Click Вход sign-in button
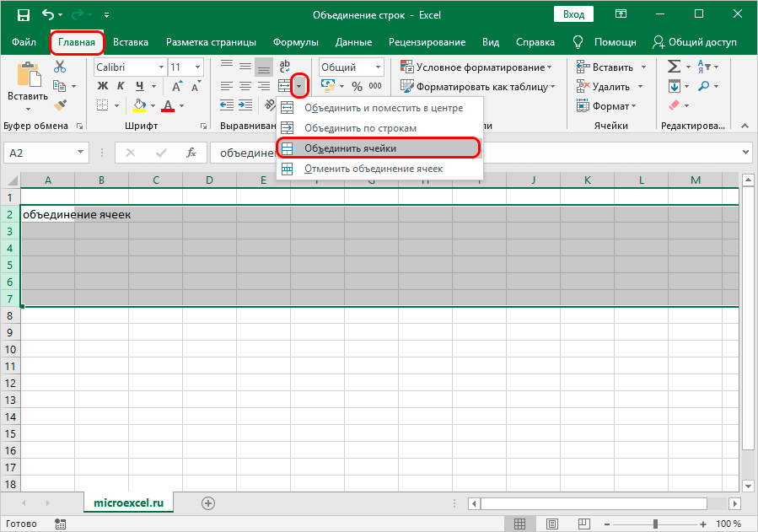The height and width of the screenshot is (532, 758). coord(573,14)
